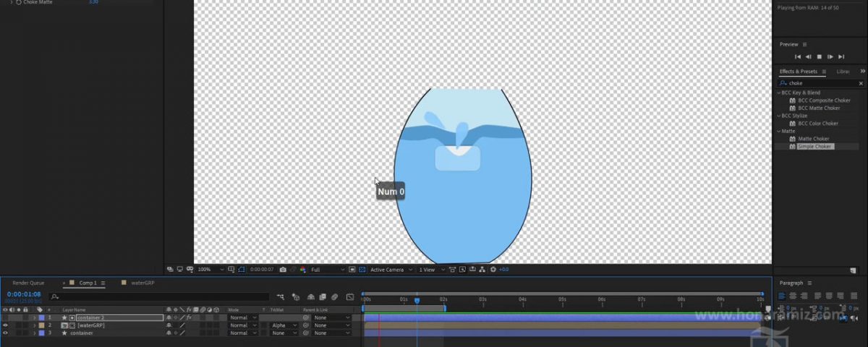
Task: Toggle the region of interest button
Action: pyautogui.click(x=352, y=269)
